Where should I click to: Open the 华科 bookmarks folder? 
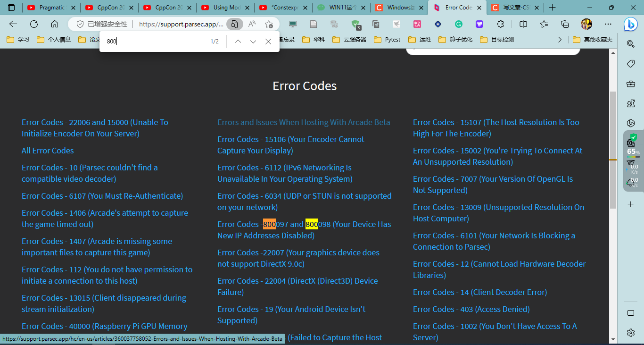tap(314, 40)
